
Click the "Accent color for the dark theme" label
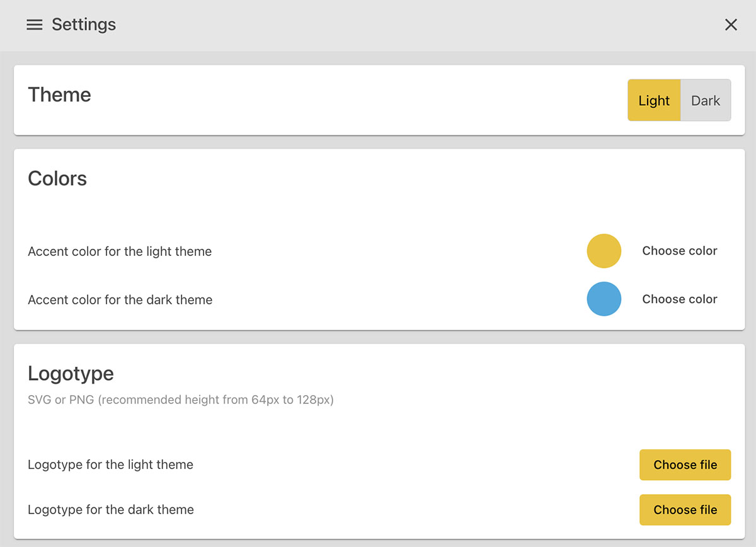[120, 300]
